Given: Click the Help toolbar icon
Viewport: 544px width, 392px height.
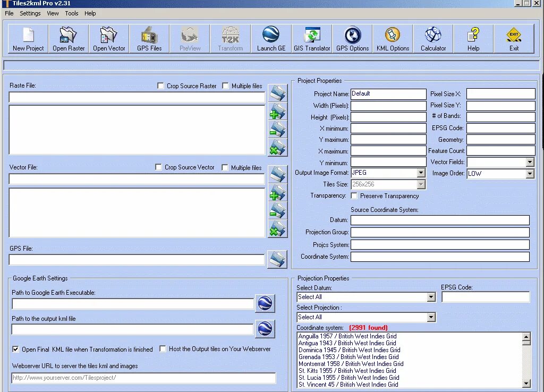Looking at the screenshot, I should click(473, 38).
